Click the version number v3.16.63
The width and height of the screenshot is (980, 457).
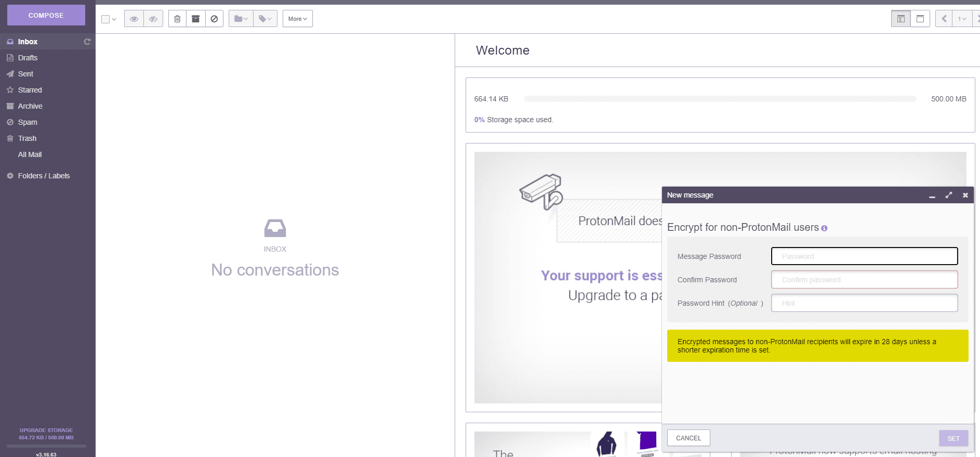[x=46, y=454]
